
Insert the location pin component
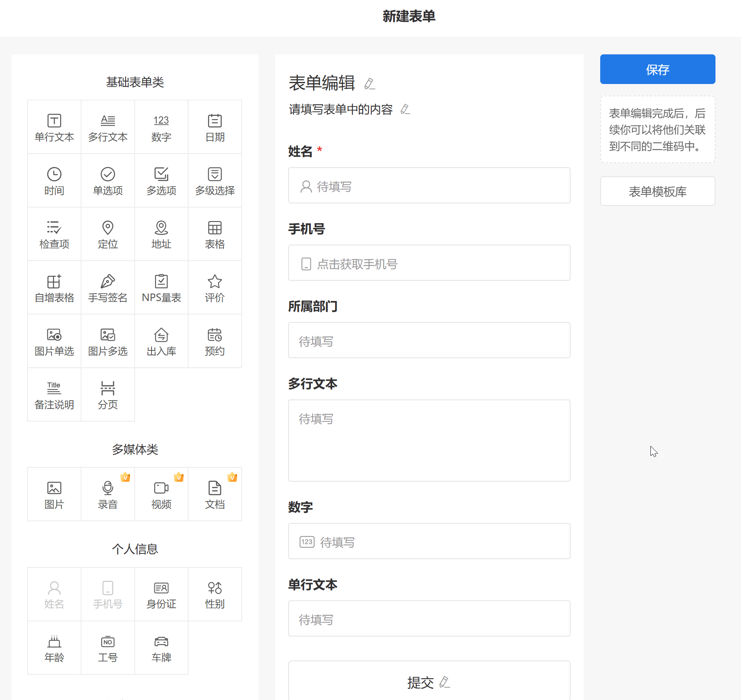pos(108,234)
